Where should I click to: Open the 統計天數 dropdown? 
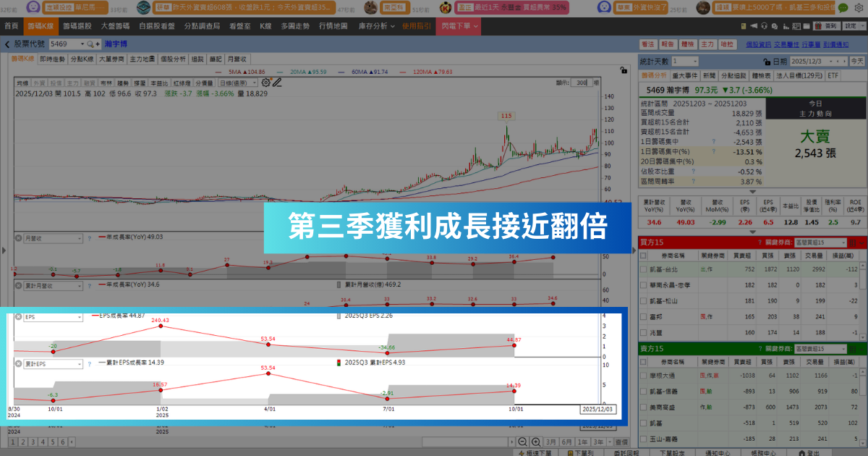685,62
